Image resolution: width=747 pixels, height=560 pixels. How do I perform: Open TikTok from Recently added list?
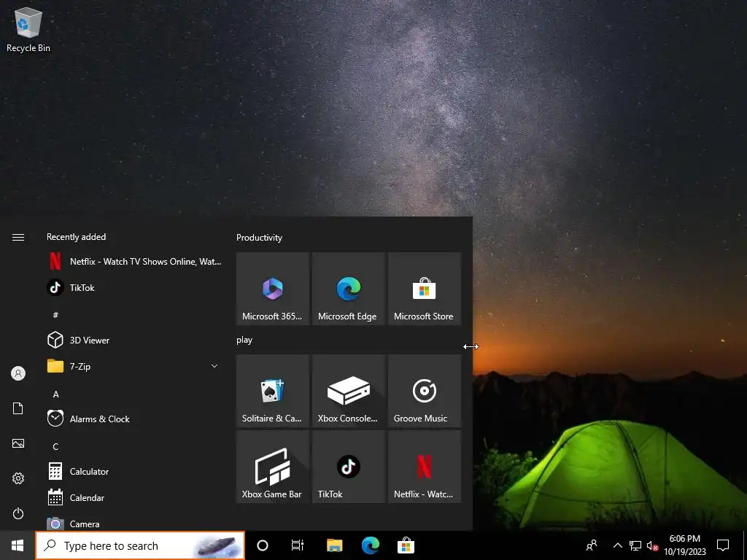click(x=134, y=287)
